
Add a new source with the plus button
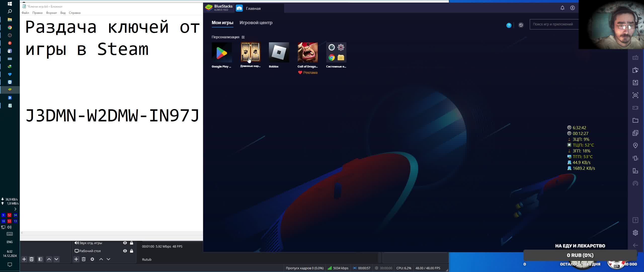click(x=76, y=259)
